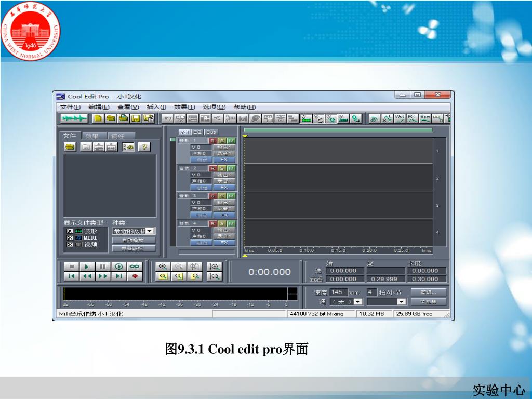Open the 效果(T) menu
The height and width of the screenshot is (399, 532).
184,107
